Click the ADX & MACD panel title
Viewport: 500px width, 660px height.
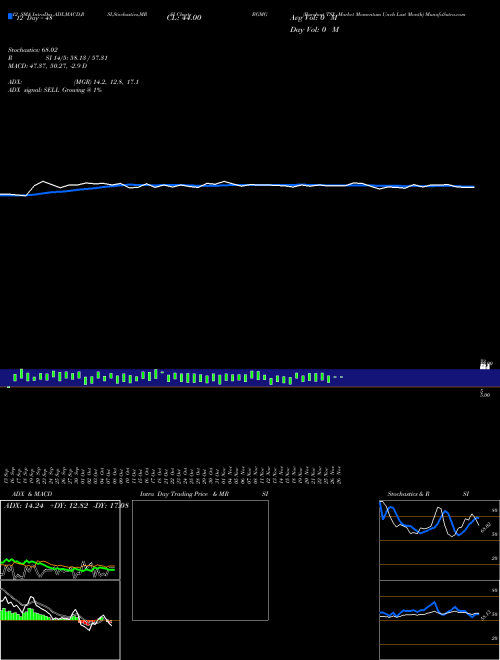pyautogui.click(x=32, y=494)
